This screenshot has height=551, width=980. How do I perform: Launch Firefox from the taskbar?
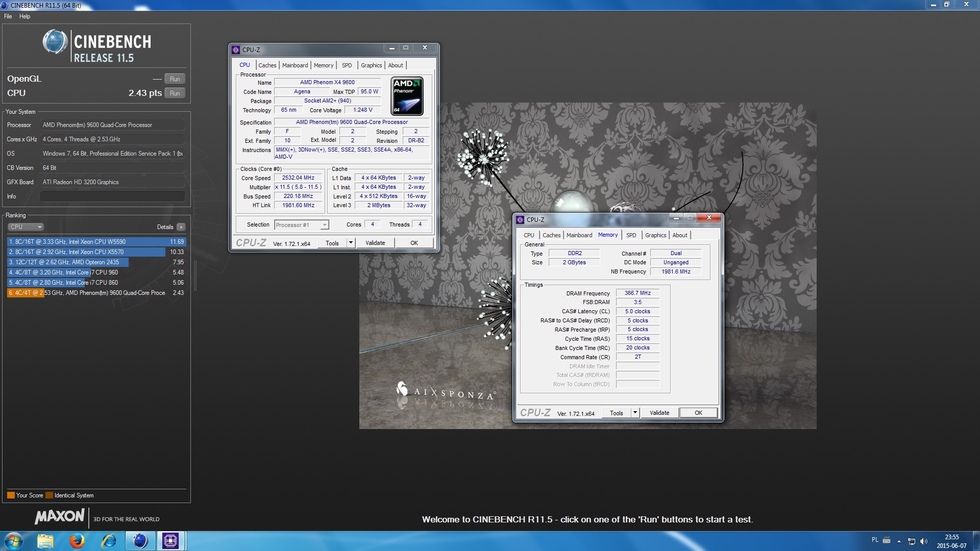click(77, 541)
